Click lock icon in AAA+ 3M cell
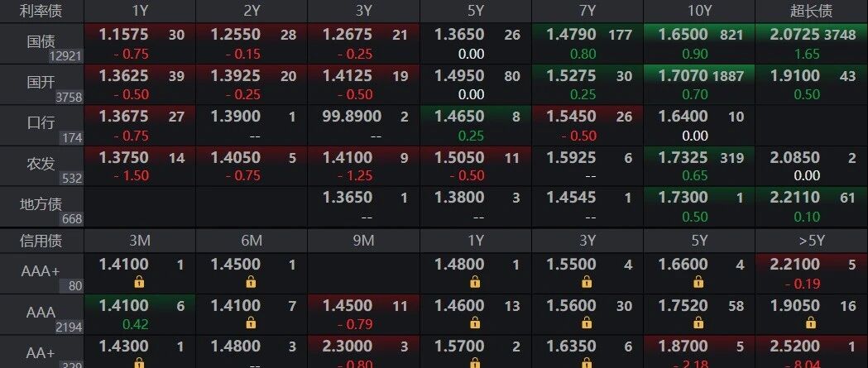Image resolution: width=868 pixels, height=368 pixels. point(139,282)
